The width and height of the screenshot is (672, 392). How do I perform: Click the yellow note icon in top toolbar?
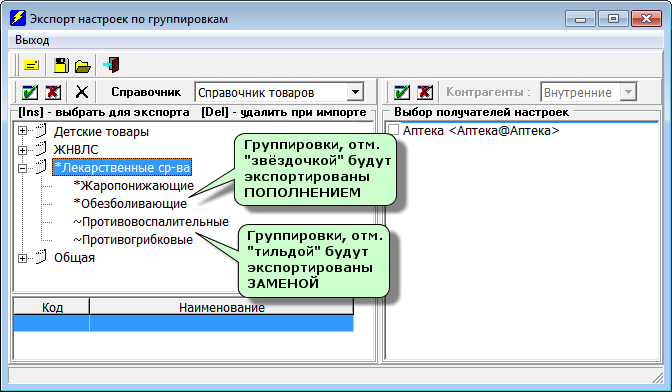pos(31,66)
